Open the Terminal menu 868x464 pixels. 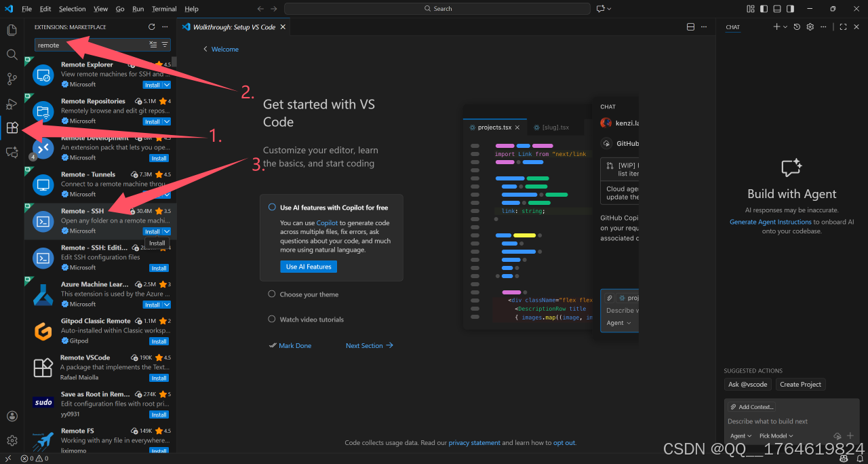coord(163,9)
